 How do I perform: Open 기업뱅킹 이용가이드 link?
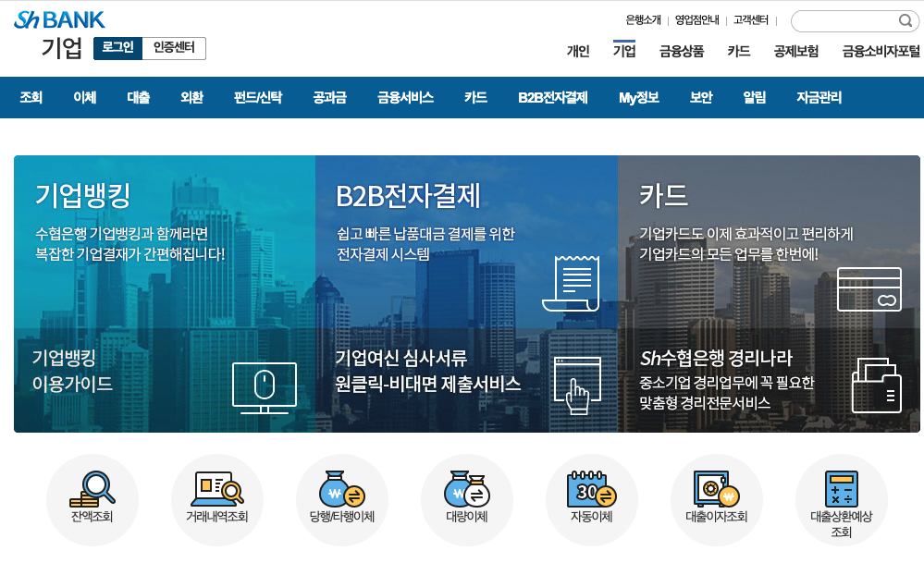point(72,371)
